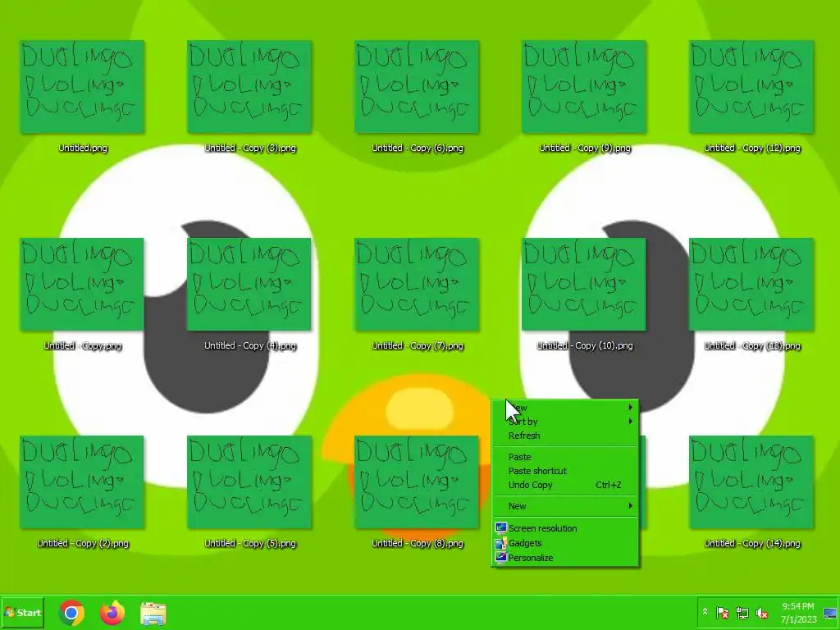Open Action Center flag icon in tray
This screenshot has width=840, height=630.
722,612
